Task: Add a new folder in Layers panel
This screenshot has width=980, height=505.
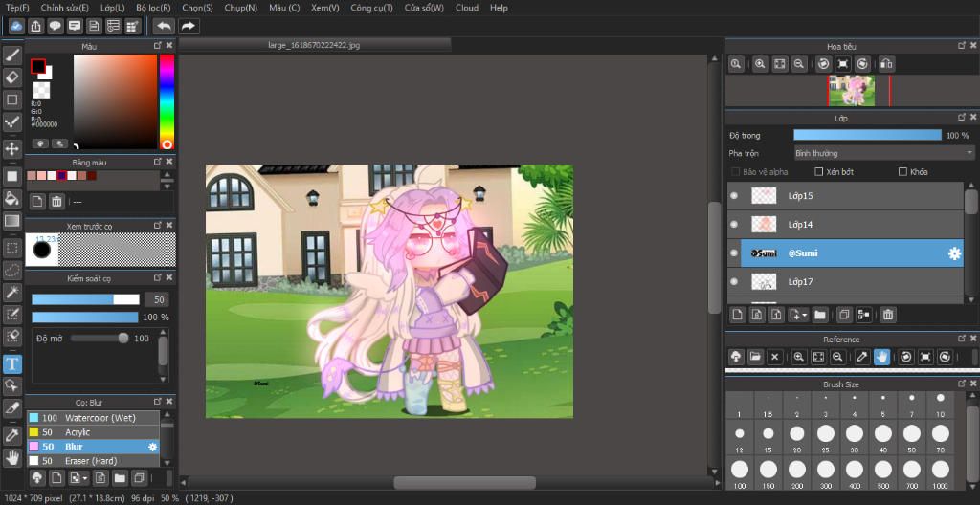Action: point(820,315)
